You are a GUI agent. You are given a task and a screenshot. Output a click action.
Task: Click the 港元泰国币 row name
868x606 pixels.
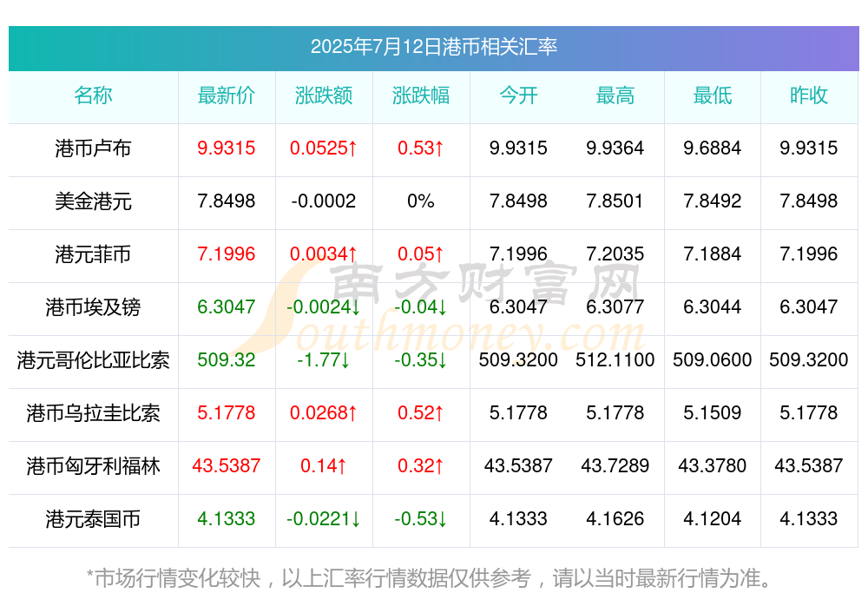(x=93, y=519)
